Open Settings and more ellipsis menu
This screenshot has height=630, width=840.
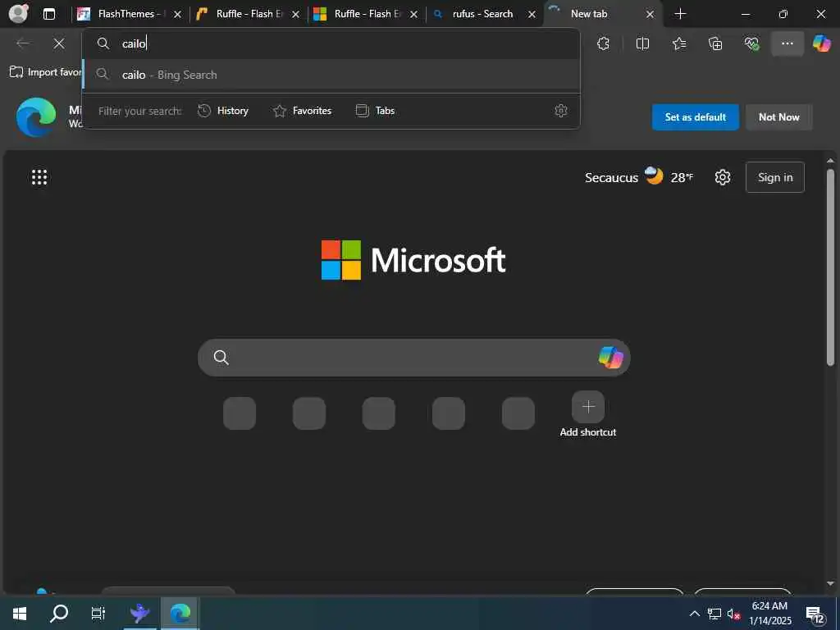pyautogui.click(x=787, y=43)
